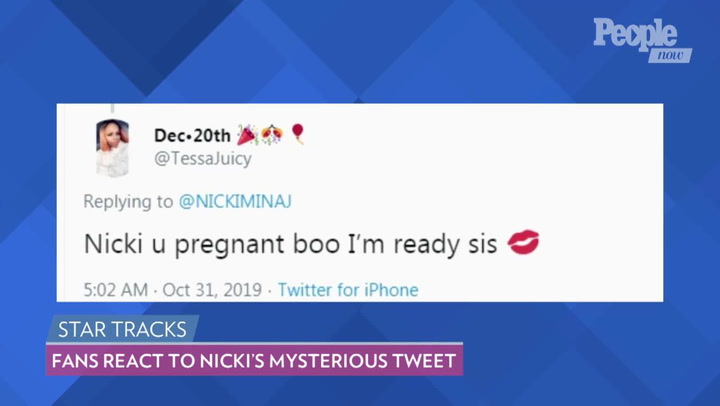Image resolution: width=720 pixels, height=406 pixels.
Task: Click the red lips kiss emoji
Action: (523, 242)
